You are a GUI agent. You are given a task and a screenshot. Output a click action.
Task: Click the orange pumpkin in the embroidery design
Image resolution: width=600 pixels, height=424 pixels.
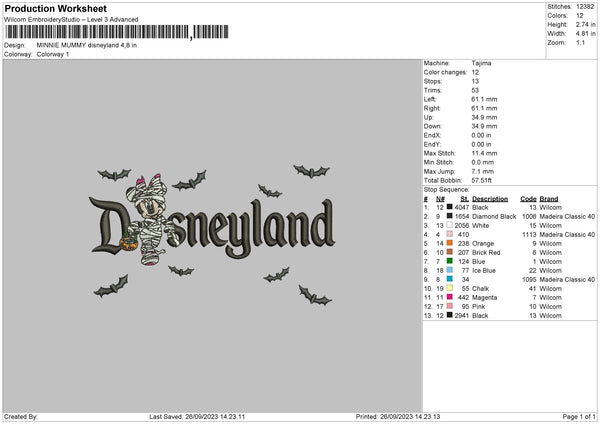click(129, 243)
